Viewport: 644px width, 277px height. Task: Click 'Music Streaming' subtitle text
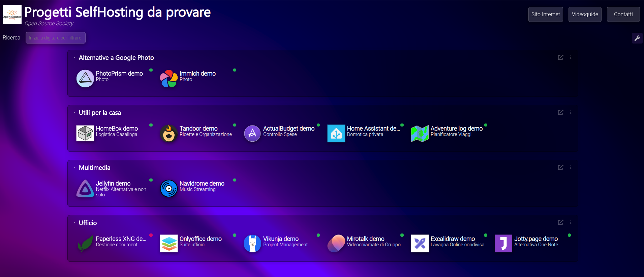(x=197, y=189)
